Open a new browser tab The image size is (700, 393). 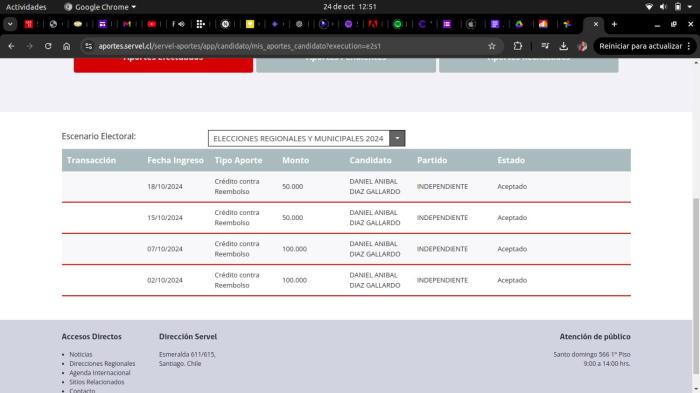click(614, 24)
